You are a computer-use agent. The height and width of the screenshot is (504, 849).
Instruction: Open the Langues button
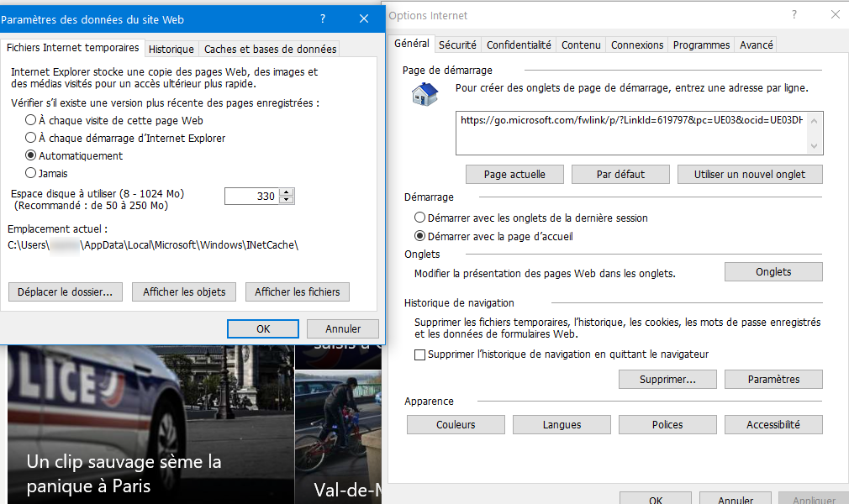point(562,424)
